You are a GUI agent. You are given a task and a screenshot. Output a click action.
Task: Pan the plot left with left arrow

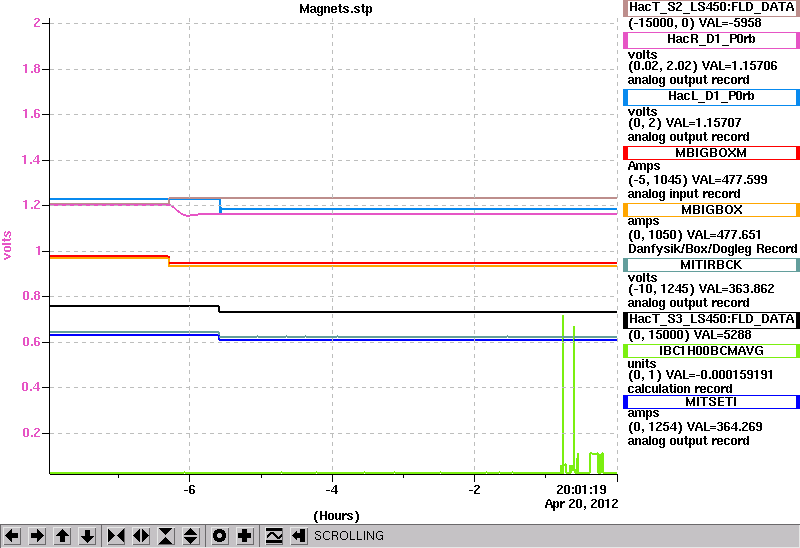[x=12, y=536]
